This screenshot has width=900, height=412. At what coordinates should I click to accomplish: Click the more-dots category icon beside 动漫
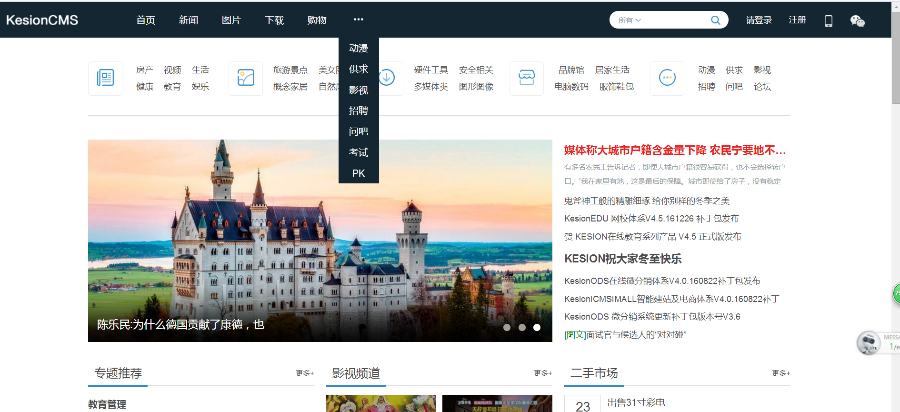[x=667, y=78]
